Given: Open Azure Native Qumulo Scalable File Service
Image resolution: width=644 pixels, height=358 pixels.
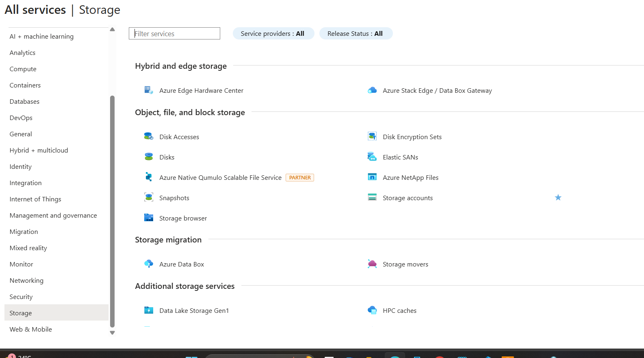Looking at the screenshot, I should [x=220, y=178].
